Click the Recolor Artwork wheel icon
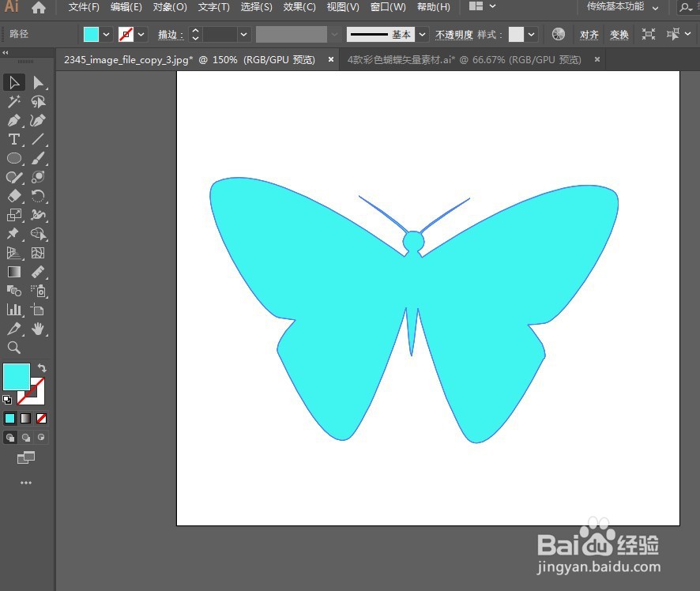700x591 pixels. pyautogui.click(x=558, y=34)
